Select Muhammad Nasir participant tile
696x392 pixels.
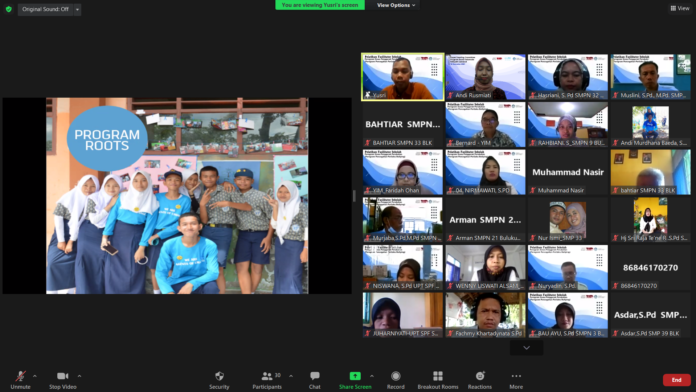pos(568,172)
